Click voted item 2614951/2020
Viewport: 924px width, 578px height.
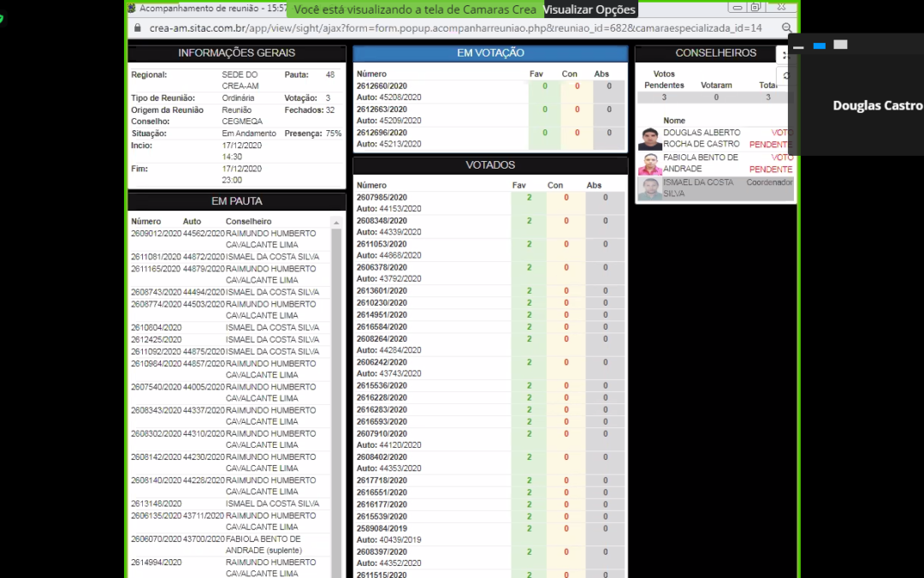tap(382, 315)
